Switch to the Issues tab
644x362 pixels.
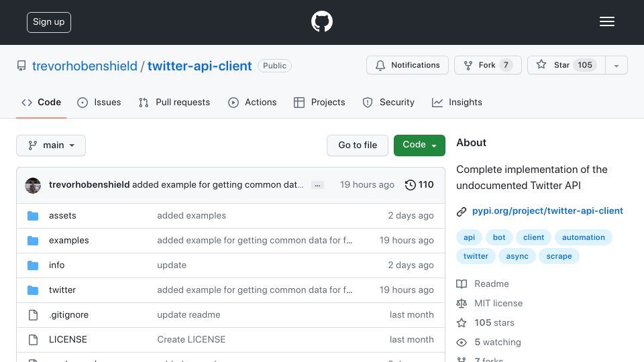coord(99,102)
